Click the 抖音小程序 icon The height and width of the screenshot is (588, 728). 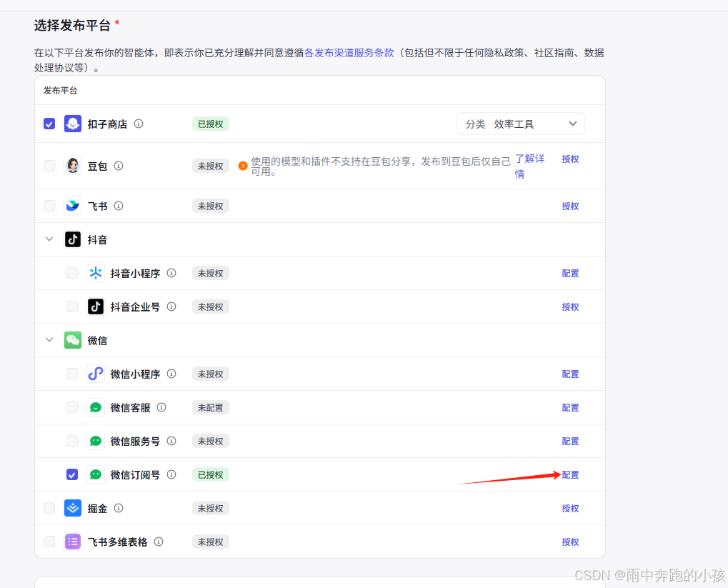click(95, 273)
